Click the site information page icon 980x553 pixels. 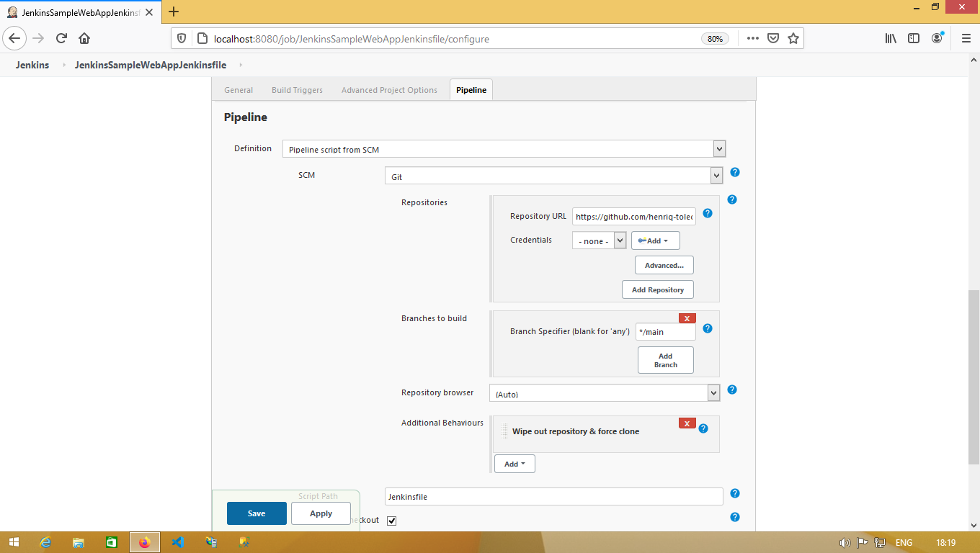click(x=201, y=39)
